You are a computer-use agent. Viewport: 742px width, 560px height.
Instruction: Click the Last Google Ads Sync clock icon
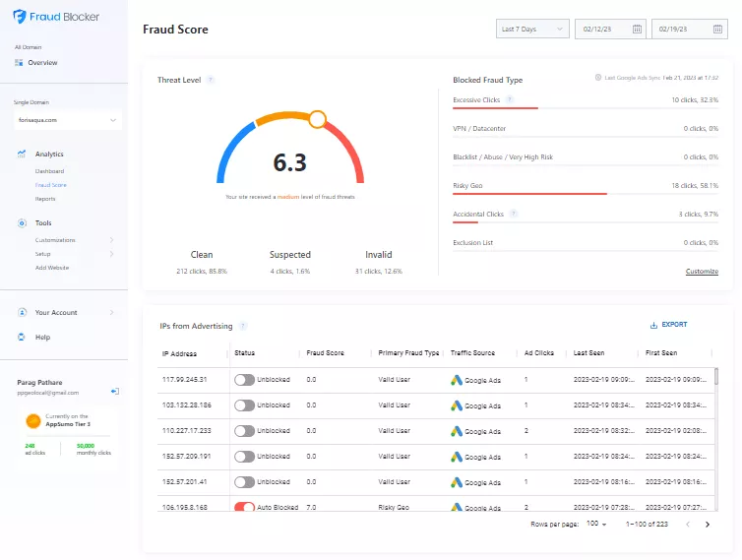pyautogui.click(x=598, y=78)
